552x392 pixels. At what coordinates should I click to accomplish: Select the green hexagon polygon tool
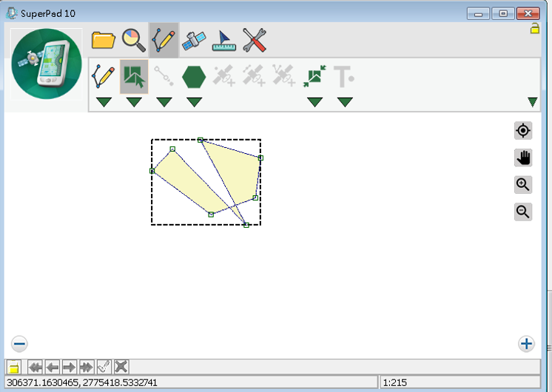click(194, 77)
